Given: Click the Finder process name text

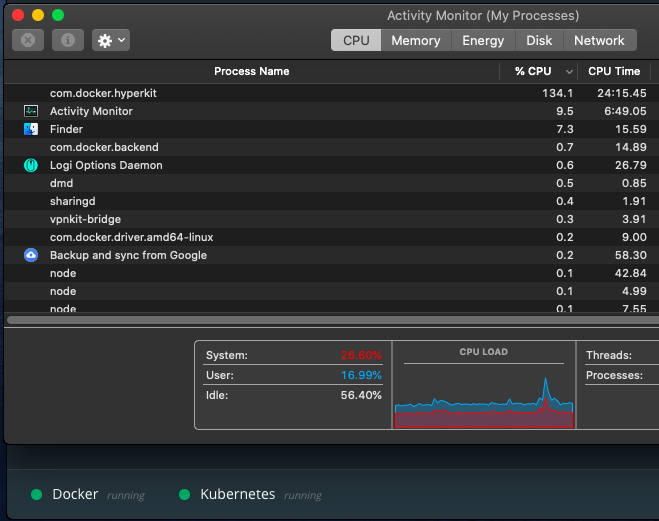Looking at the screenshot, I should click(x=66, y=129).
